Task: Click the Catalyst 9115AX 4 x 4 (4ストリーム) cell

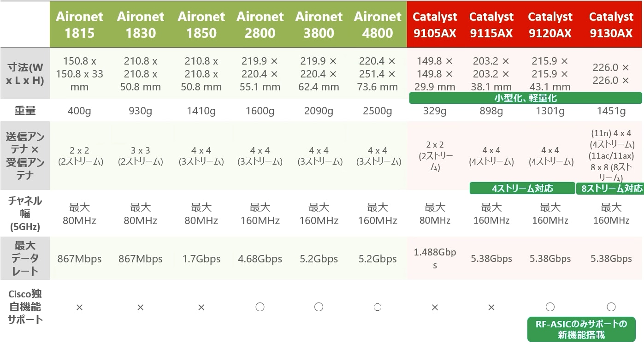Action: [491, 156]
